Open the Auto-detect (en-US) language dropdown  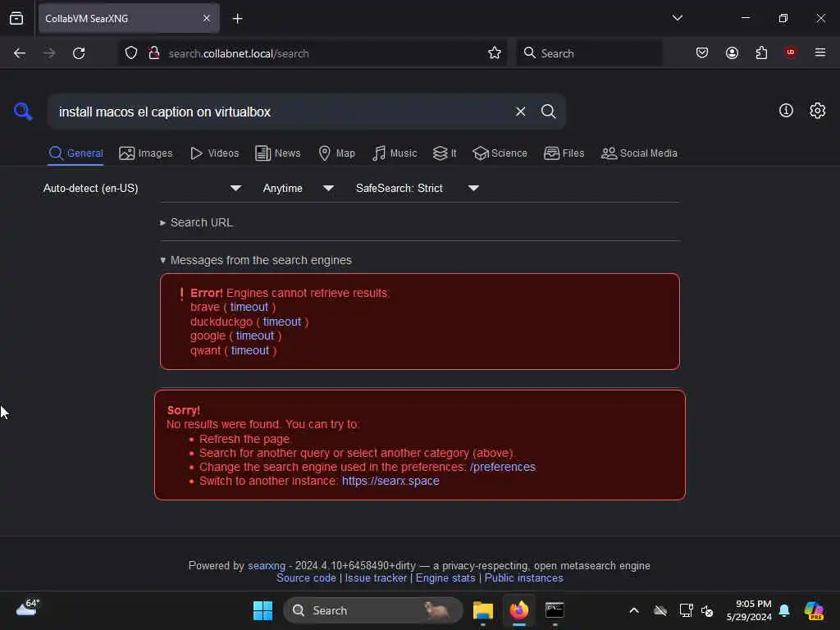[x=143, y=188]
